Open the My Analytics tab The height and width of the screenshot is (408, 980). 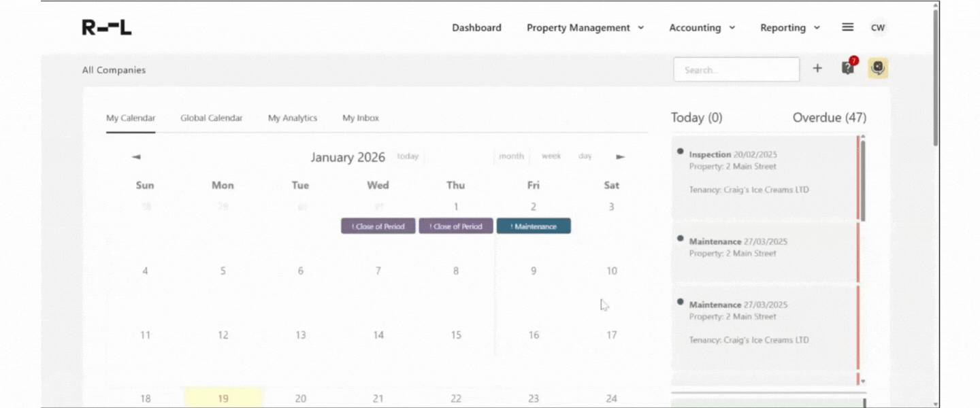click(x=292, y=118)
